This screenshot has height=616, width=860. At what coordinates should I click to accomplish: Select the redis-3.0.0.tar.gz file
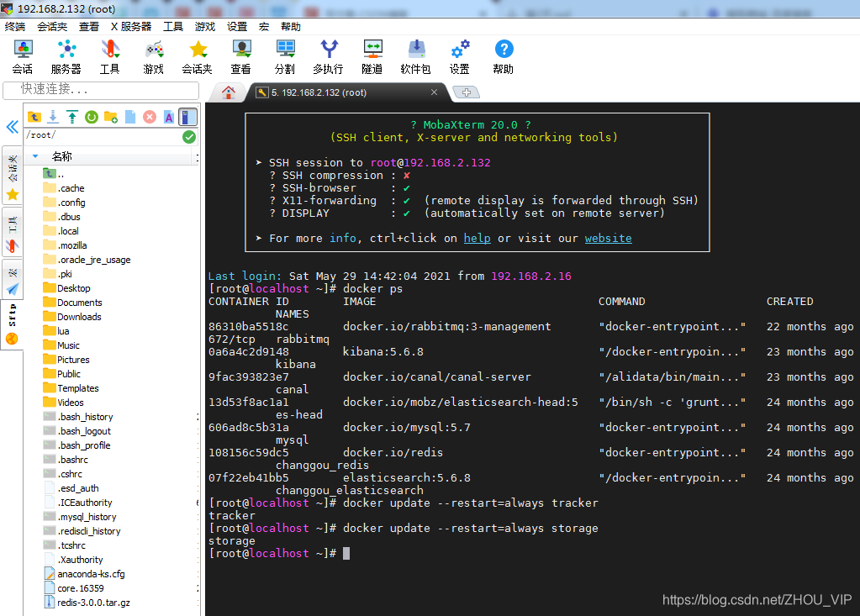(87, 603)
